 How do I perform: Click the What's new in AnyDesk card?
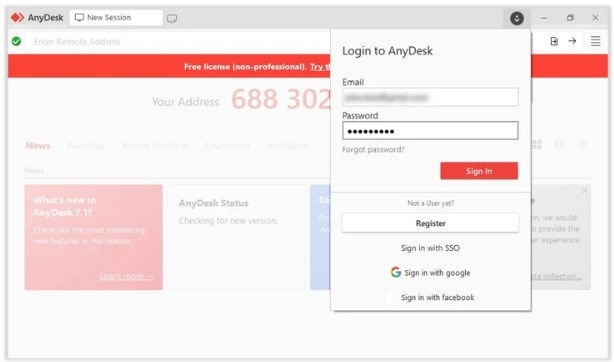[x=94, y=237]
